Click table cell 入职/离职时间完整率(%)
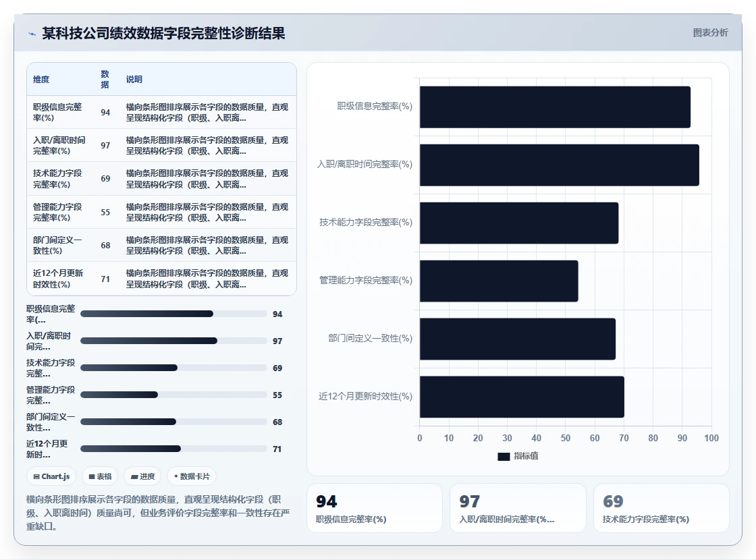The height and width of the screenshot is (560, 756). click(x=59, y=146)
